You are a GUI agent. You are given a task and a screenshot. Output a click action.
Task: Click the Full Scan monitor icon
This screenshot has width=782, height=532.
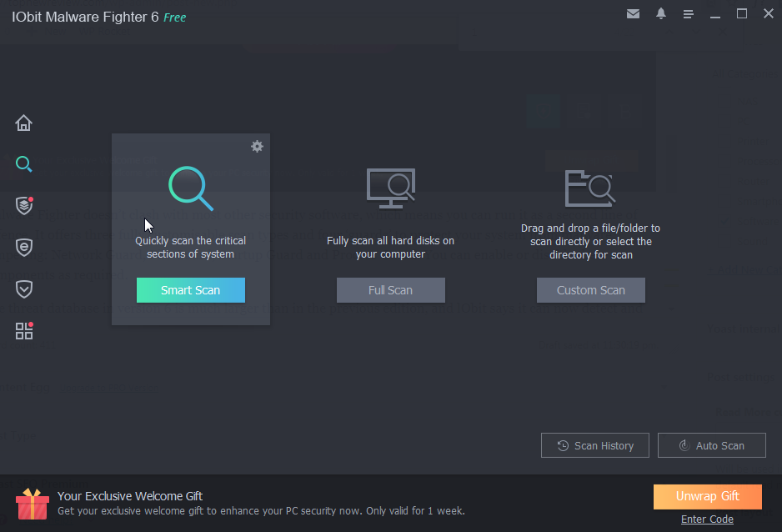[x=390, y=188]
